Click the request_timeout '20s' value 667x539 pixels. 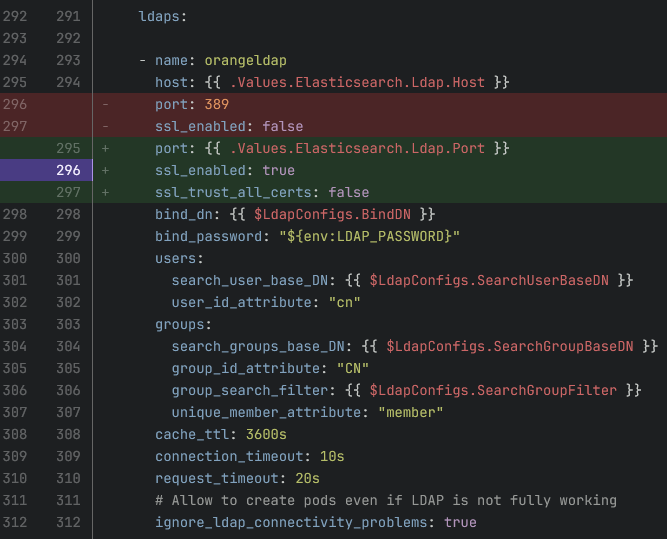tap(307, 479)
